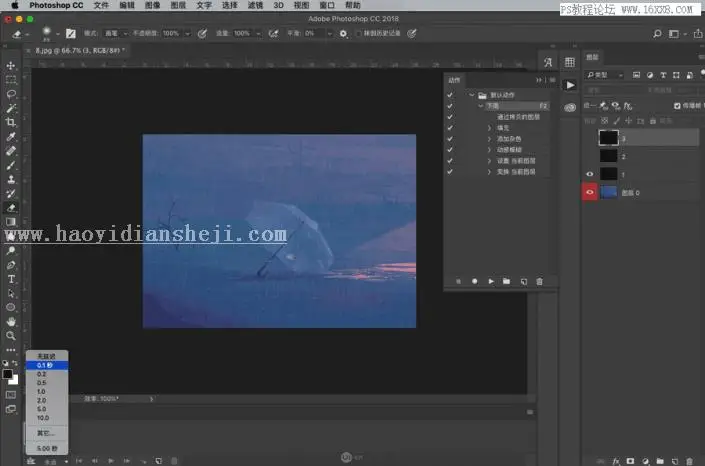Select the Path Selection tool
This screenshot has width=705, height=466.
pyautogui.click(x=11, y=293)
